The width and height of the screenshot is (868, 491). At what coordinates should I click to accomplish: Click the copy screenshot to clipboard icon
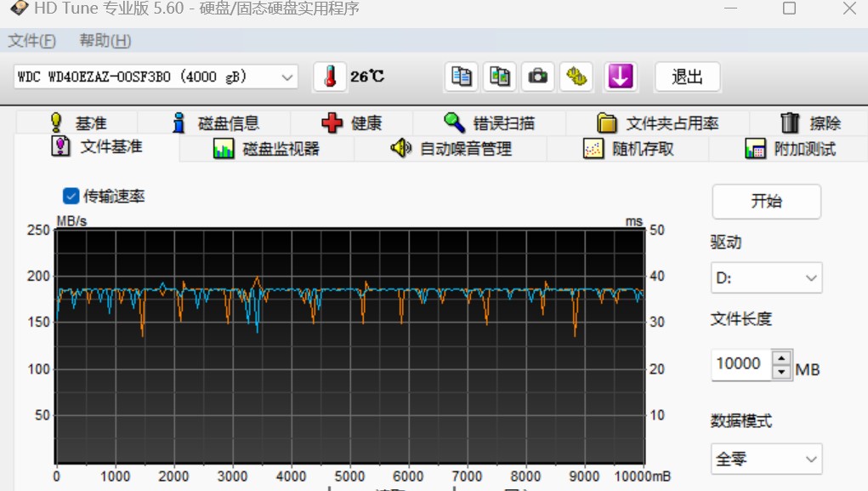tap(500, 77)
